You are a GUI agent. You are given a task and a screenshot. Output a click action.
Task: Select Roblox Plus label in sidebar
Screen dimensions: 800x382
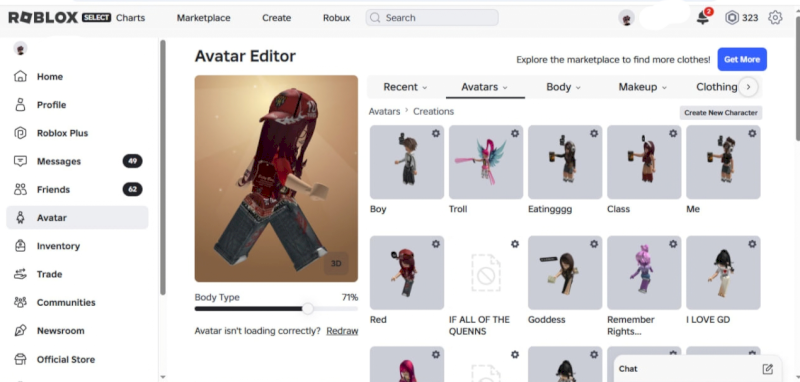click(x=62, y=133)
